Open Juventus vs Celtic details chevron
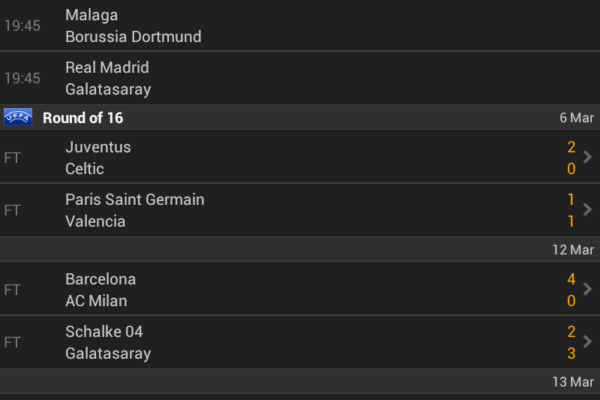The height and width of the screenshot is (400, 600). pos(588,157)
